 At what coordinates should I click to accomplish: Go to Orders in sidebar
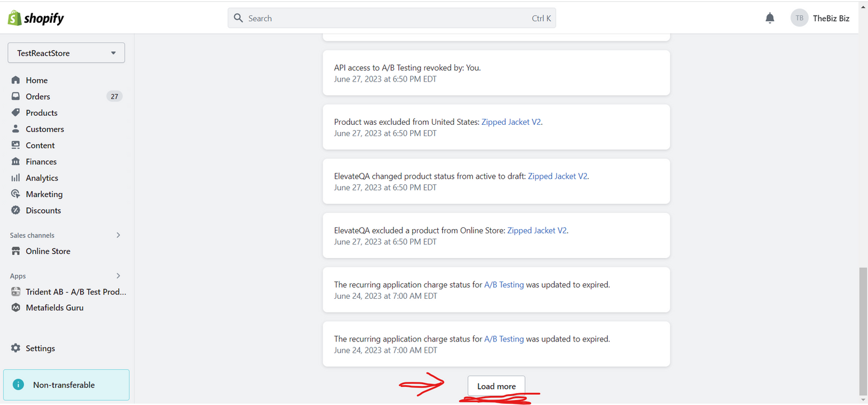tap(38, 97)
